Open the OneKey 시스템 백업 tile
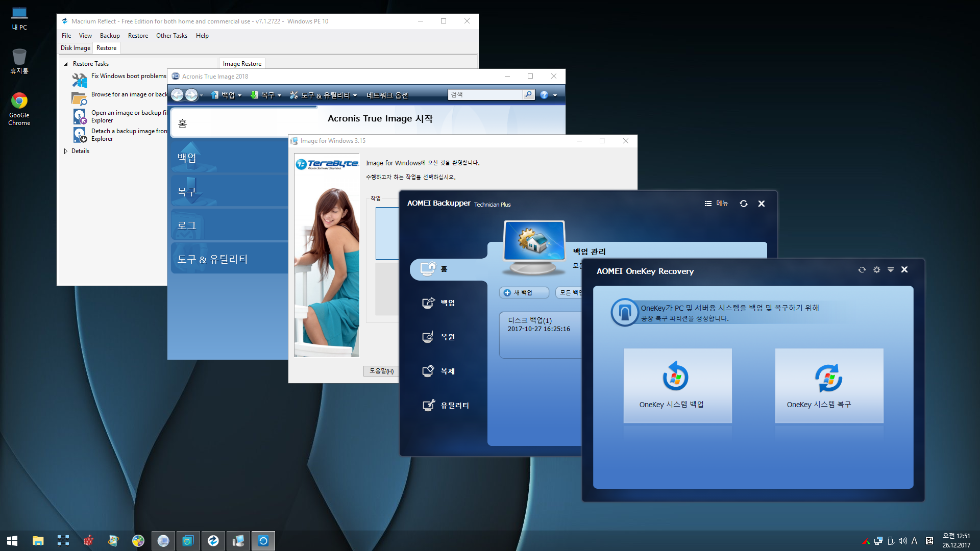The height and width of the screenshot is (551, 980). 677,386
